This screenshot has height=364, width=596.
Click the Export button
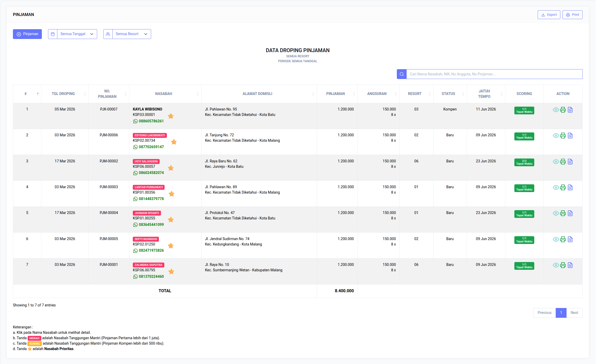[549, 15]
